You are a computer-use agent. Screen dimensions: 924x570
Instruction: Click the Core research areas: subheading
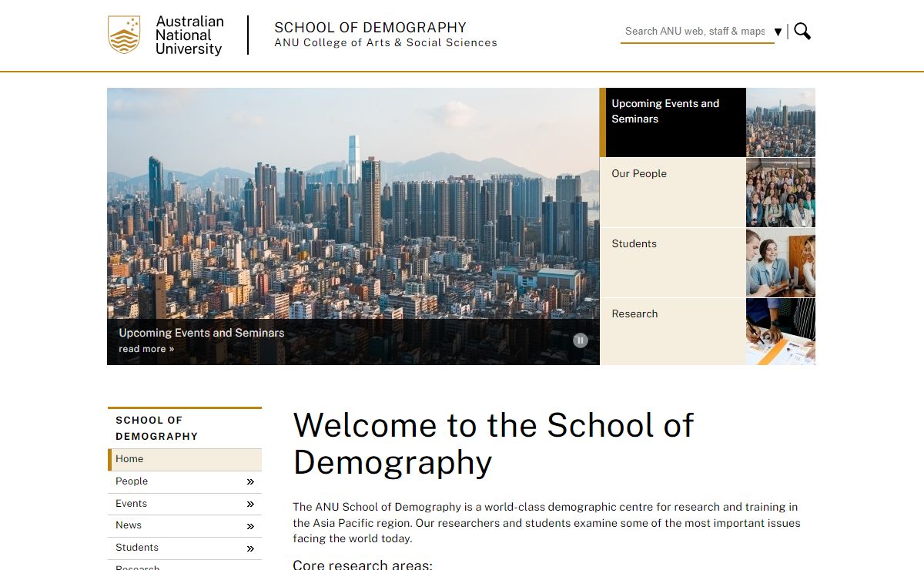point(363,565)
